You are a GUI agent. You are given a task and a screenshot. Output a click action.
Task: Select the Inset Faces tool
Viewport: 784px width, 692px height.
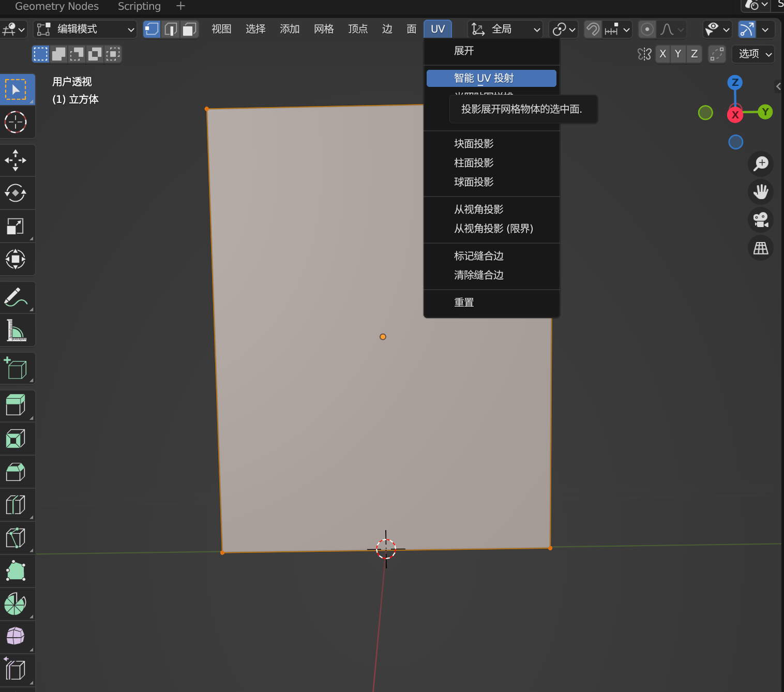16,439
